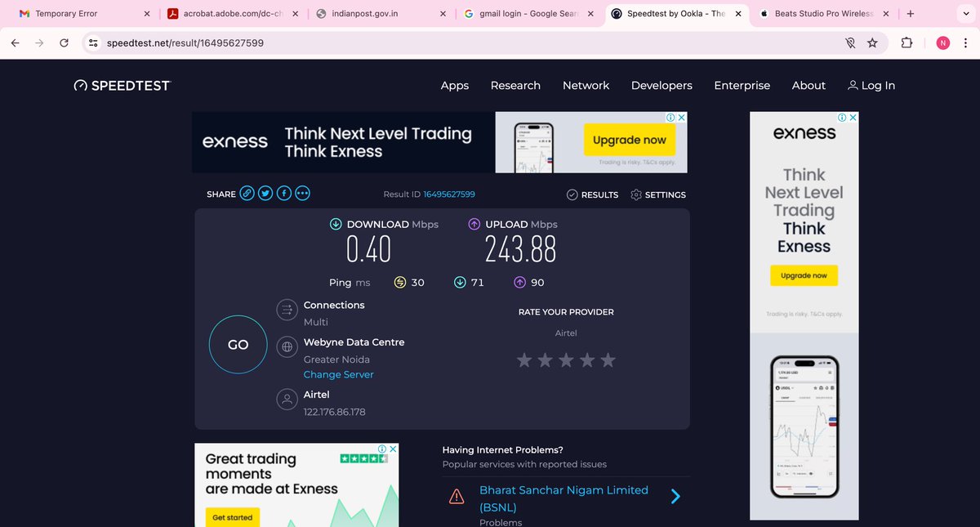980x527 pixels.
Task: Switch to the indianpost.gov.in tab
Action: click(381, 14)
